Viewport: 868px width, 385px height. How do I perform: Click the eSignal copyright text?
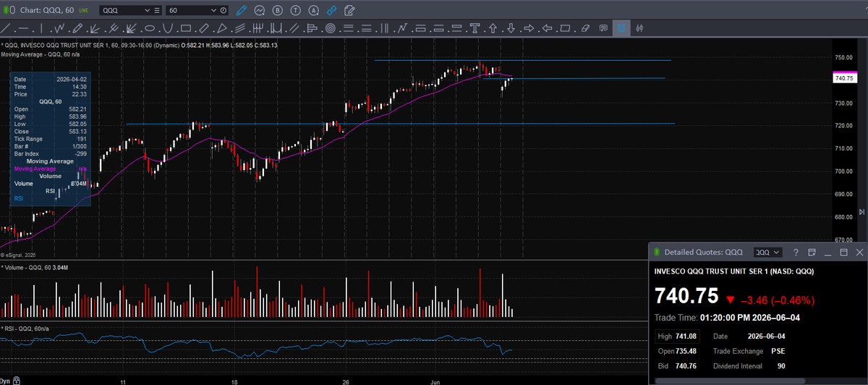tap(18, 255)
